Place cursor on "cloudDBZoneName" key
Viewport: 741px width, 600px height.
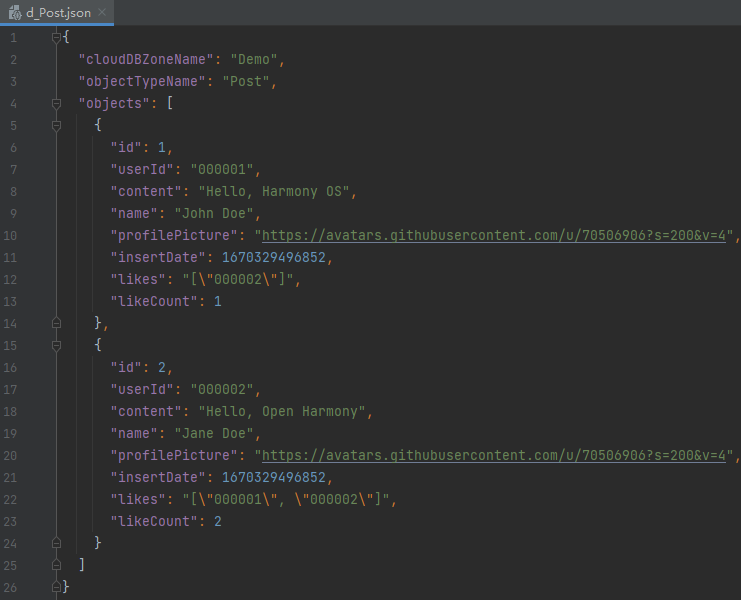point(147,59)
